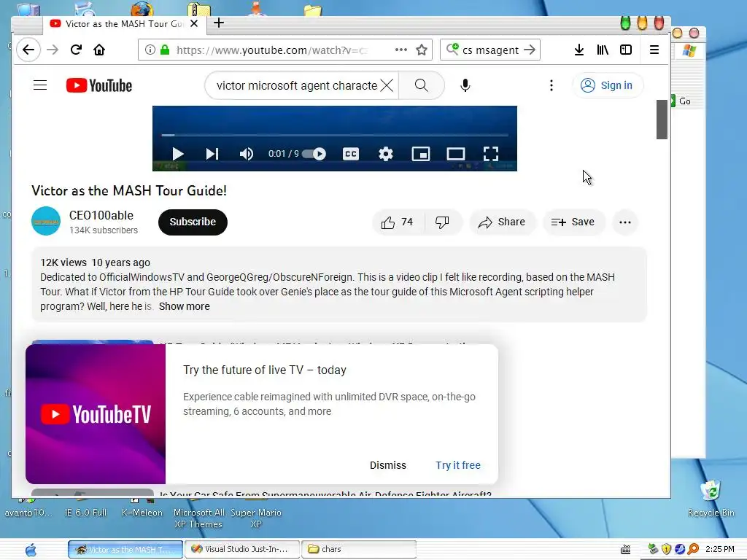Dislike the video
This screenshot has width=747, height=560.
pos(443,222)
